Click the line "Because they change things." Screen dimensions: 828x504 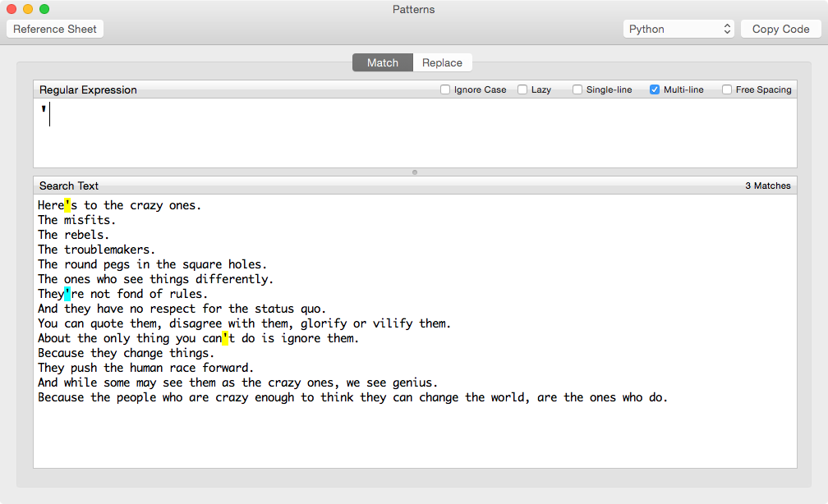click(x=126, y=353)
